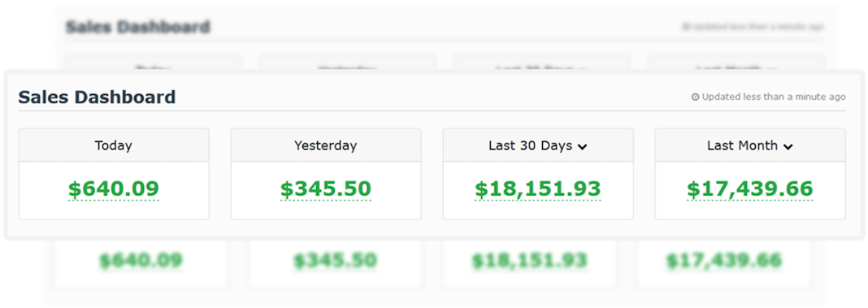Expand the chevron next to Last 30 Days
Image resolution: width=868 pixels, height=308 pixels.
tap(582, 147)
